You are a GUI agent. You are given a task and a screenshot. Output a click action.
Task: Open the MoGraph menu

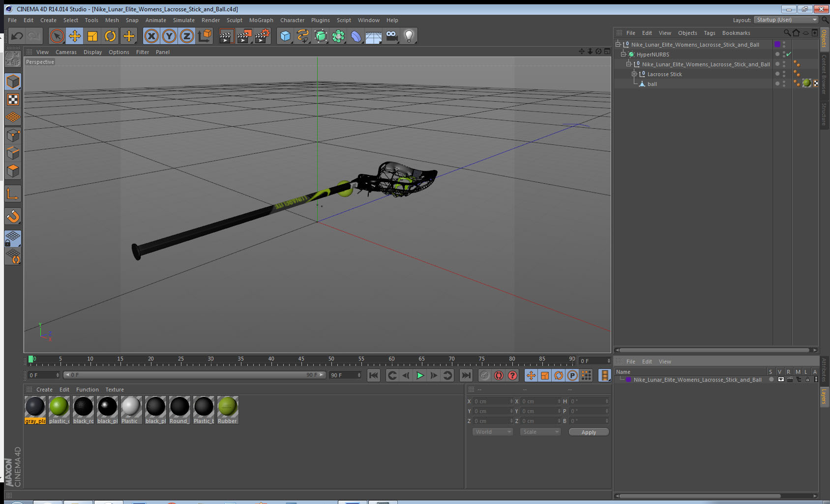click(261, 20)
